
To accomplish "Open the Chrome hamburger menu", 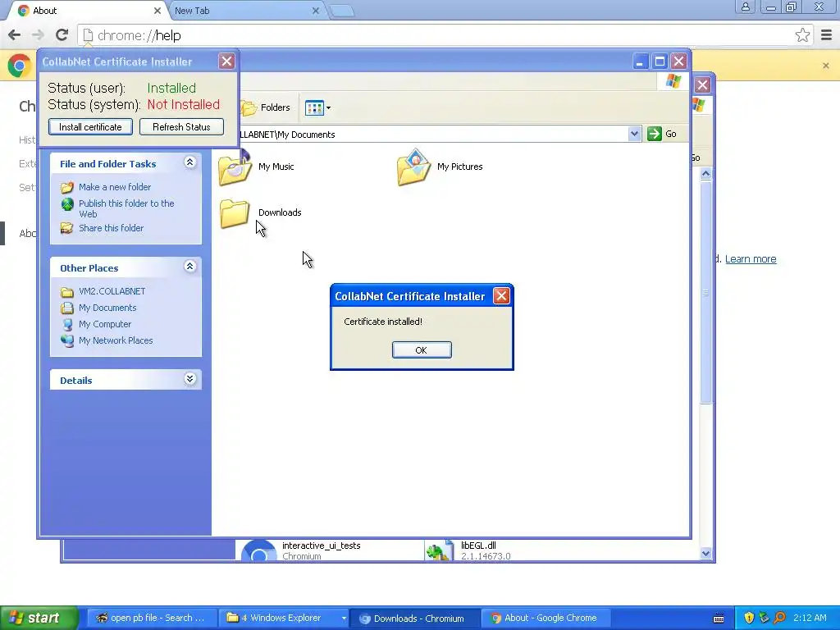I will tap(827, 35).
